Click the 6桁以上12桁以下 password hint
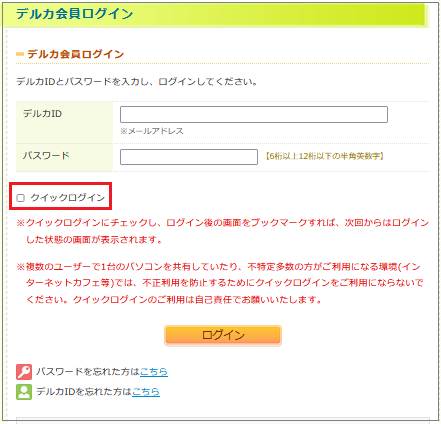Viewport: 441px width, 424px height. [x=324, y=156]
